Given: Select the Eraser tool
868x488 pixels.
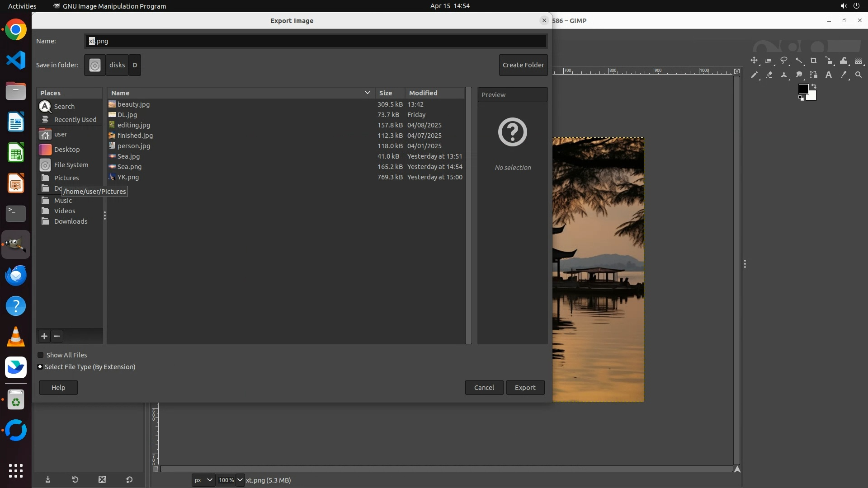Looking at the screenshot, I should pyautogui.click(x=769, y=75).
